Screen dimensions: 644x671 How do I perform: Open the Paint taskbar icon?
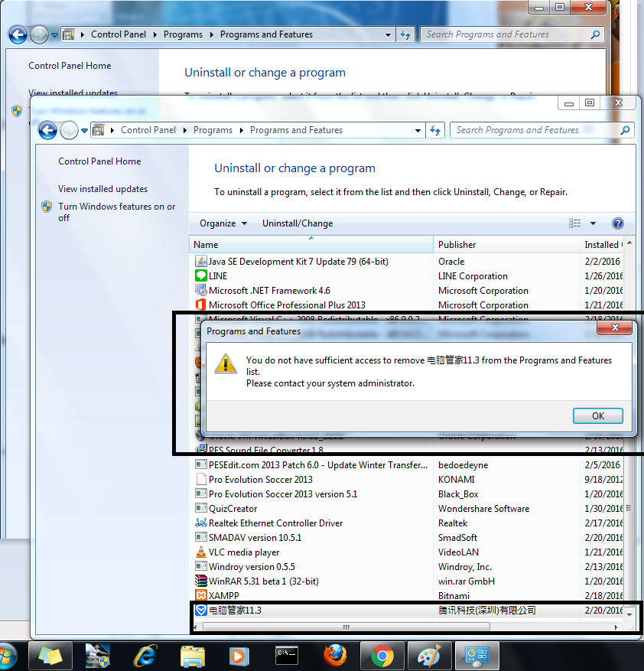(429, 656)
